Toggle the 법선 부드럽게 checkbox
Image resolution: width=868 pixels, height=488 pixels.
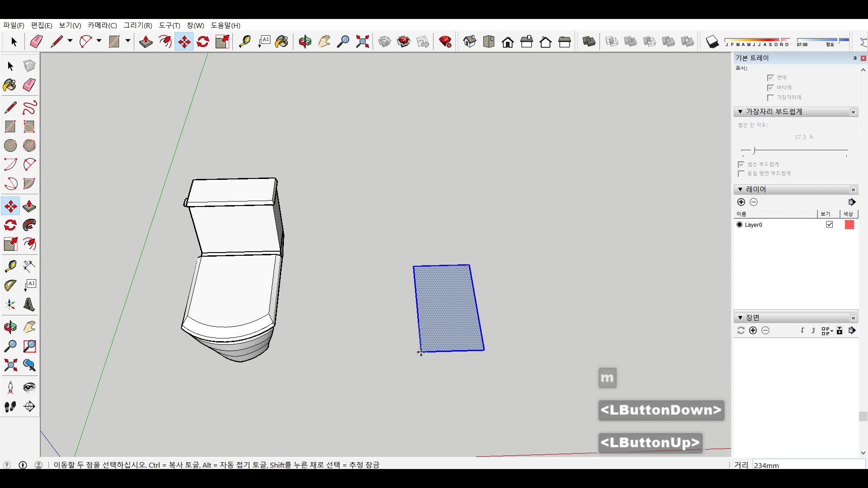point(741,164)
